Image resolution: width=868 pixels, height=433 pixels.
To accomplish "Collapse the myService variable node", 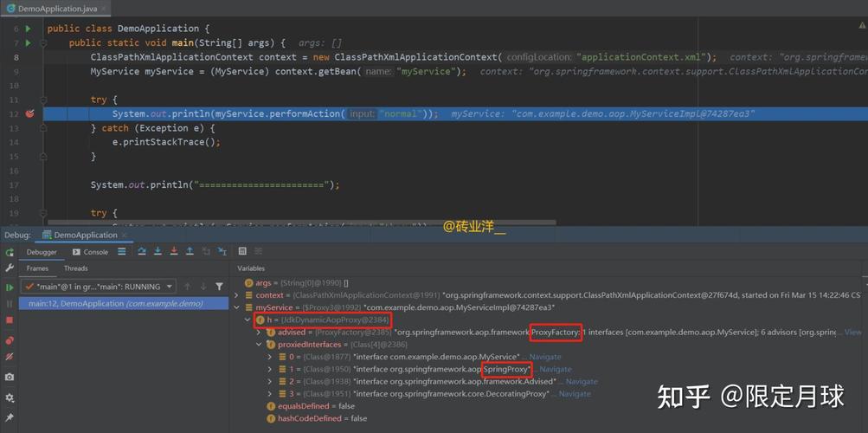I will point(237,307).
